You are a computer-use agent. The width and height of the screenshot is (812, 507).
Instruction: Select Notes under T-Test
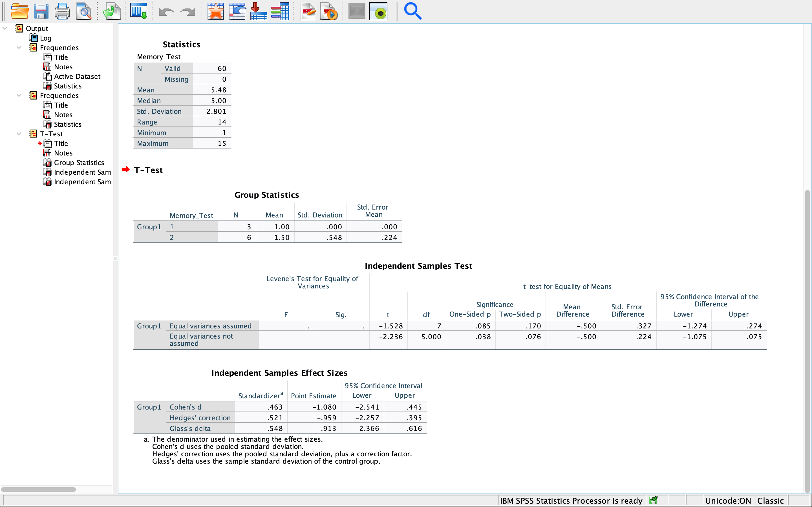63,153
